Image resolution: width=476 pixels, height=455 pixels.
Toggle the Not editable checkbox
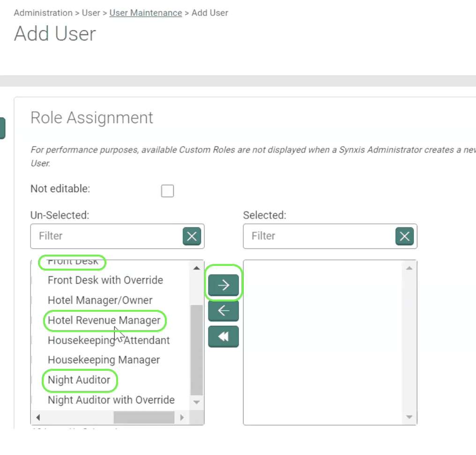(x=167, y=191)
